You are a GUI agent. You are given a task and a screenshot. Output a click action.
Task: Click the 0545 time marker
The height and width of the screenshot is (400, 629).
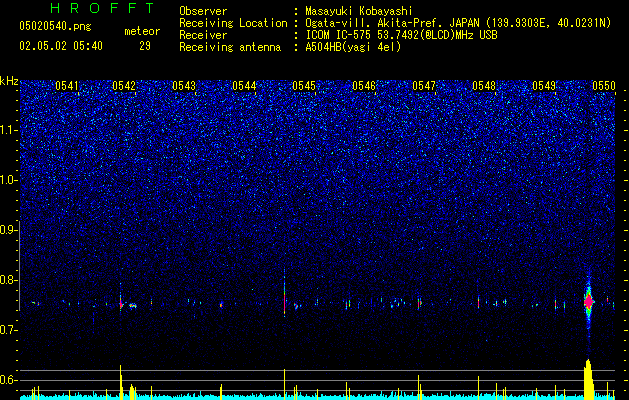click(x=304, y=86)
